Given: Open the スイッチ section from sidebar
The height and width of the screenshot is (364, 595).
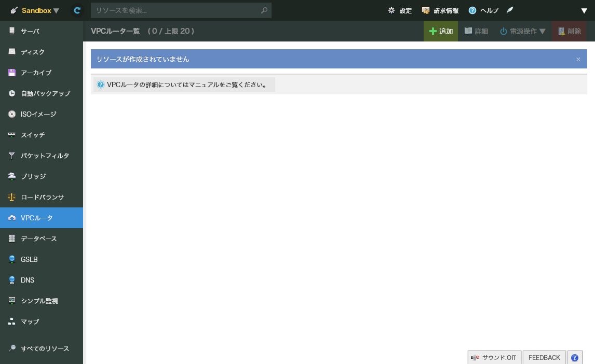Looking at the screenshot, I should pyautogui.click(x=11, y=135).
